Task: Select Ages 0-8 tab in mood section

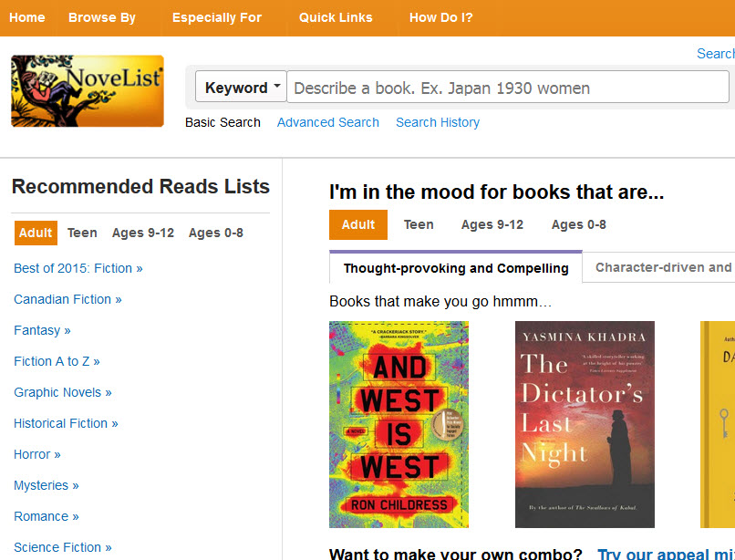Action: pos(578,224)
